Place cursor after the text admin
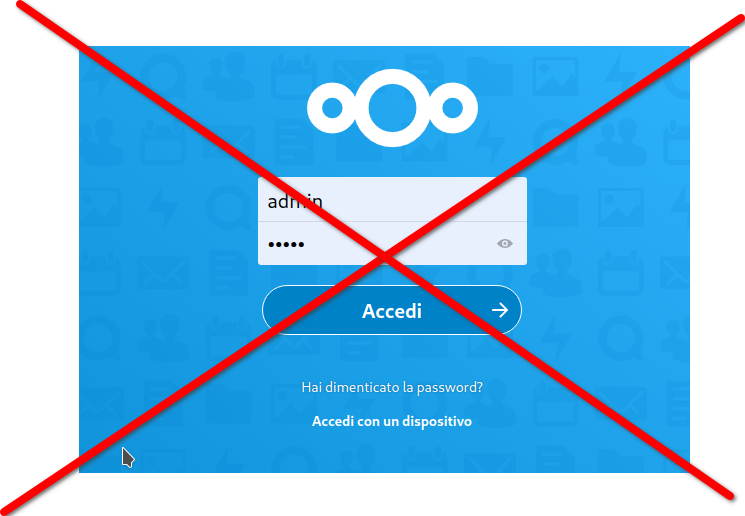 click(x=324, y=201)
